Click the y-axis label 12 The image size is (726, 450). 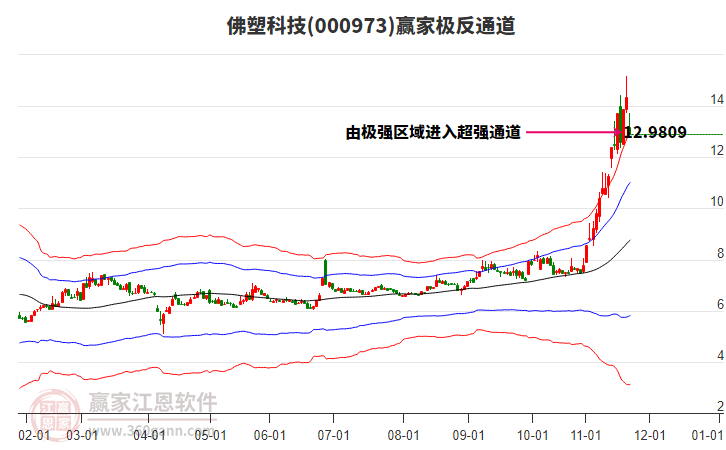[x=717, y=150]
